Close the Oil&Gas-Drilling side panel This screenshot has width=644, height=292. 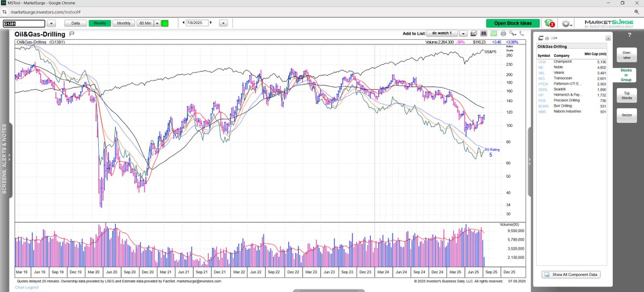(608, 38)
